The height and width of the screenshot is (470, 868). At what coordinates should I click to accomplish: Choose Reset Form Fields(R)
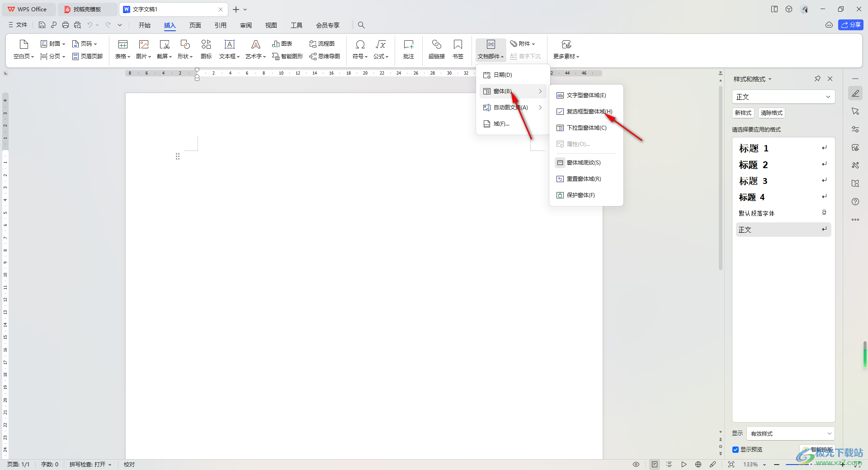[x=586, y=179]
